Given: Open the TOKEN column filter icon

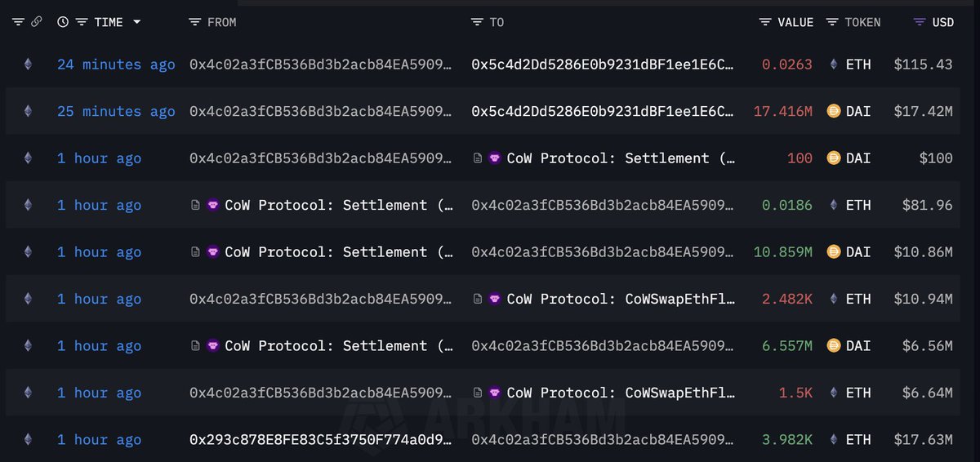Looking at the screenshot, I should tap(832, 22).
